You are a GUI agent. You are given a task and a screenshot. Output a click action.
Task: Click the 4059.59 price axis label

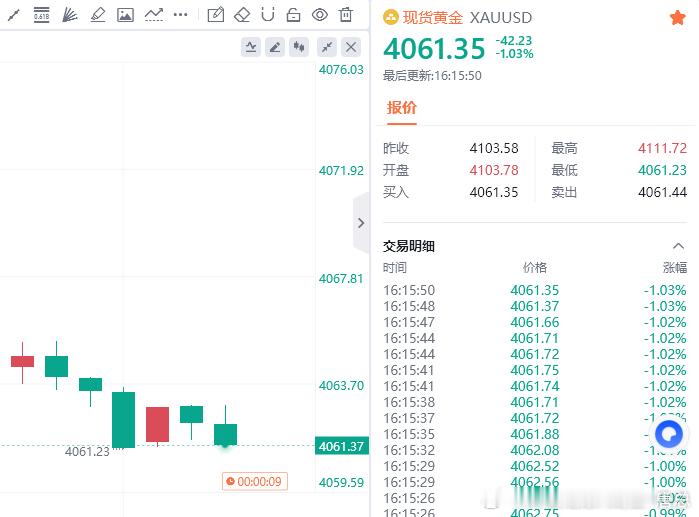tap(341, 482)
